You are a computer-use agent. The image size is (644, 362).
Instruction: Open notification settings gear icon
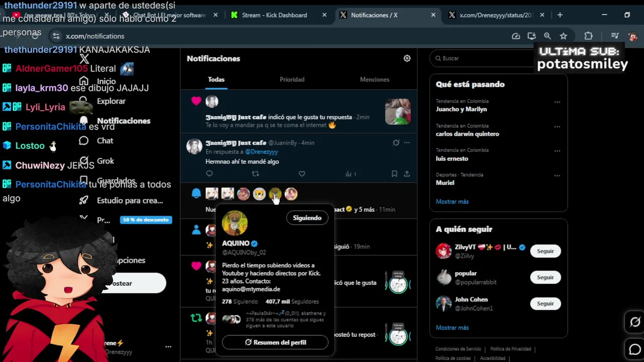tap(407, 58)
